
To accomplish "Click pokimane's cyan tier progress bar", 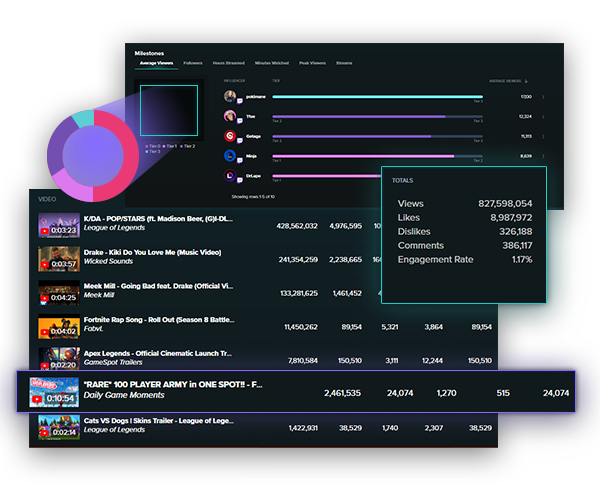I will pos(377,97).
